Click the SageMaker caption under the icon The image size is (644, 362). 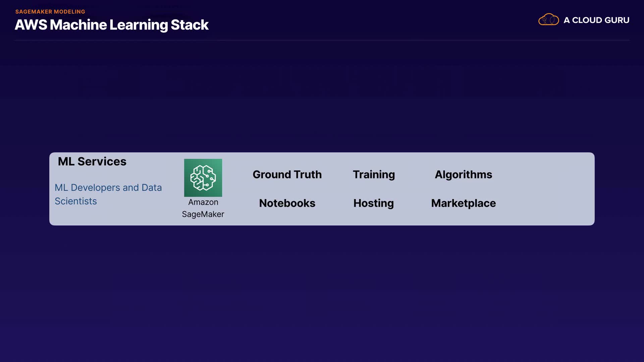tap(203, 214)
